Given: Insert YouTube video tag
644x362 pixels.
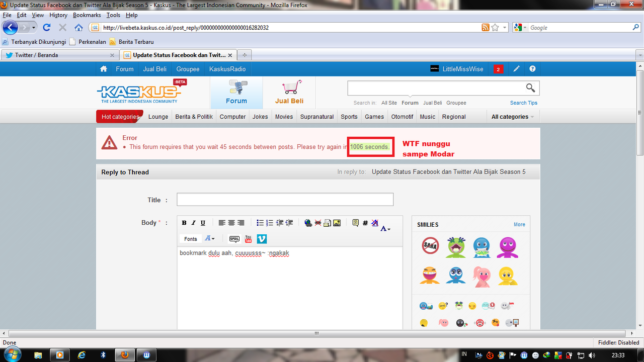Looking at the screenshot, I should [249, 239].
